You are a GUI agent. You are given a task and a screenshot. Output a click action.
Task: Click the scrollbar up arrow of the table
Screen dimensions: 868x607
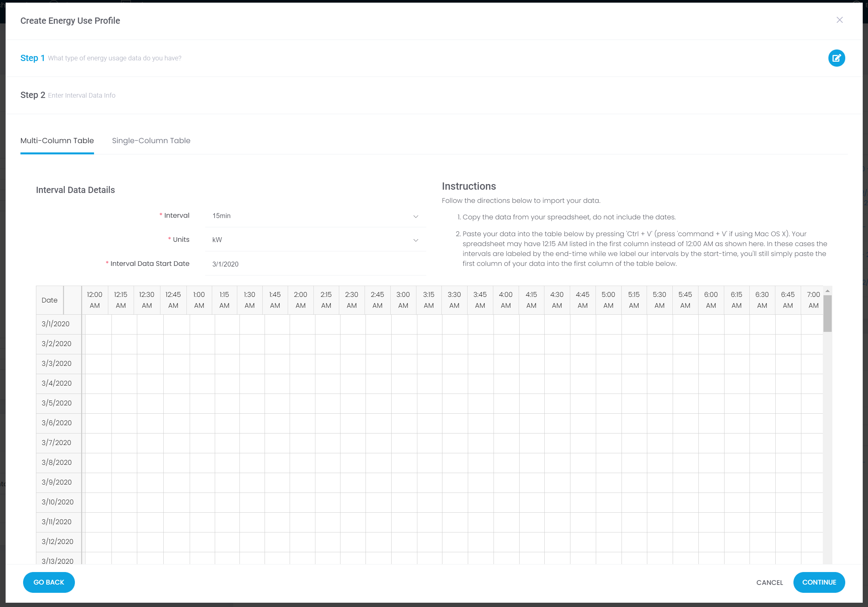click(x=827, y=291)
